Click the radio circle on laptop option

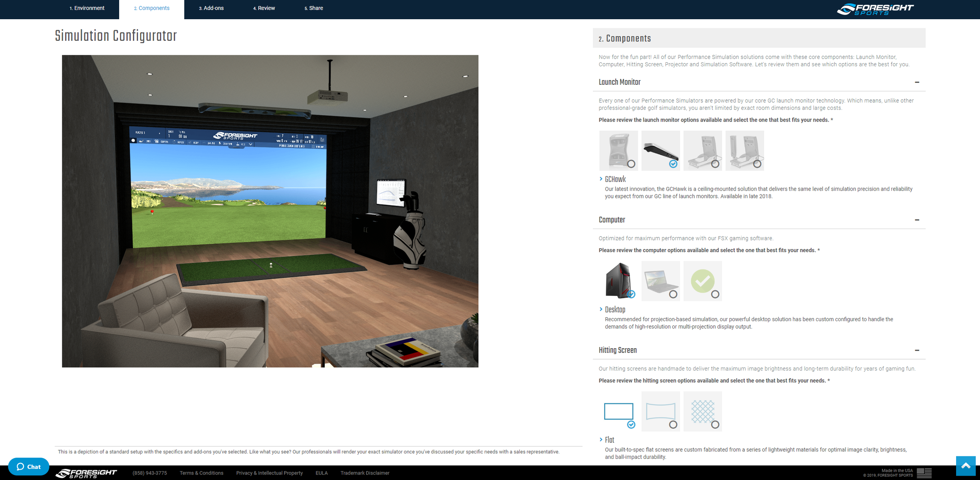tap(673, 294)
